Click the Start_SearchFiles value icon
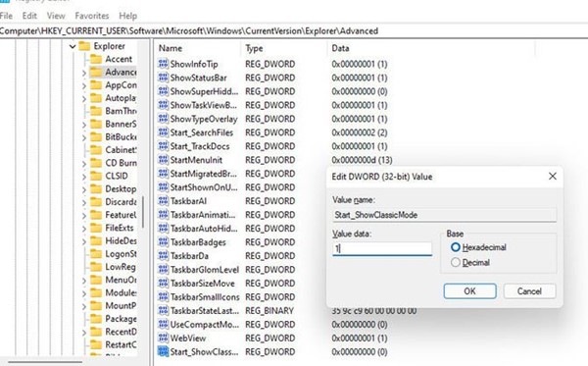Screen dimensions: 588x366 (x=163, y=132)
